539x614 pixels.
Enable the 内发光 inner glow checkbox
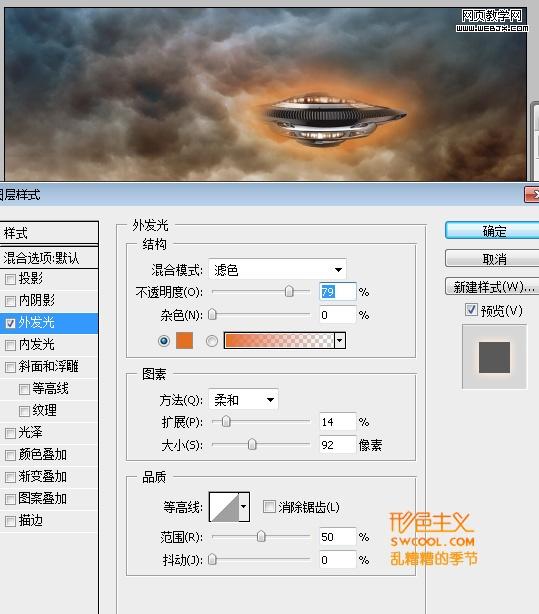point(10,345)
